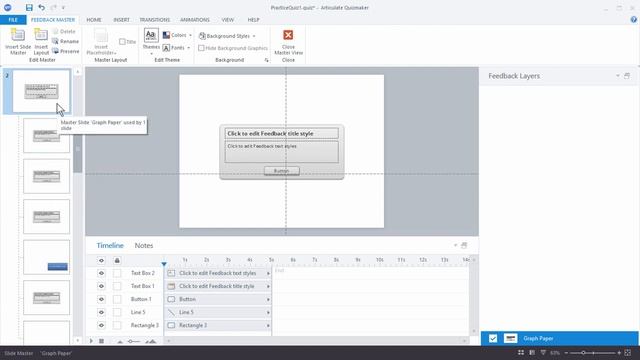Open the Themes gallery
The height and width of the screenshot is (360, 640).
point(151,41)
